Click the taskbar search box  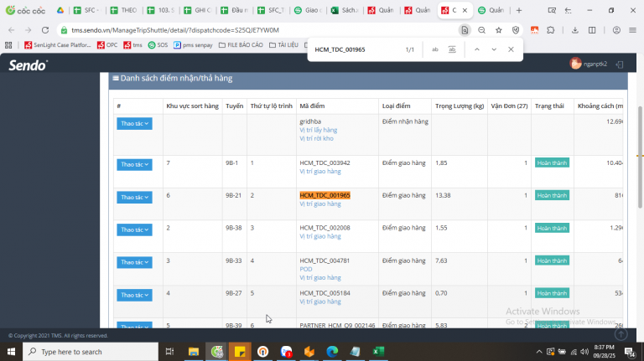pos(91,352)
